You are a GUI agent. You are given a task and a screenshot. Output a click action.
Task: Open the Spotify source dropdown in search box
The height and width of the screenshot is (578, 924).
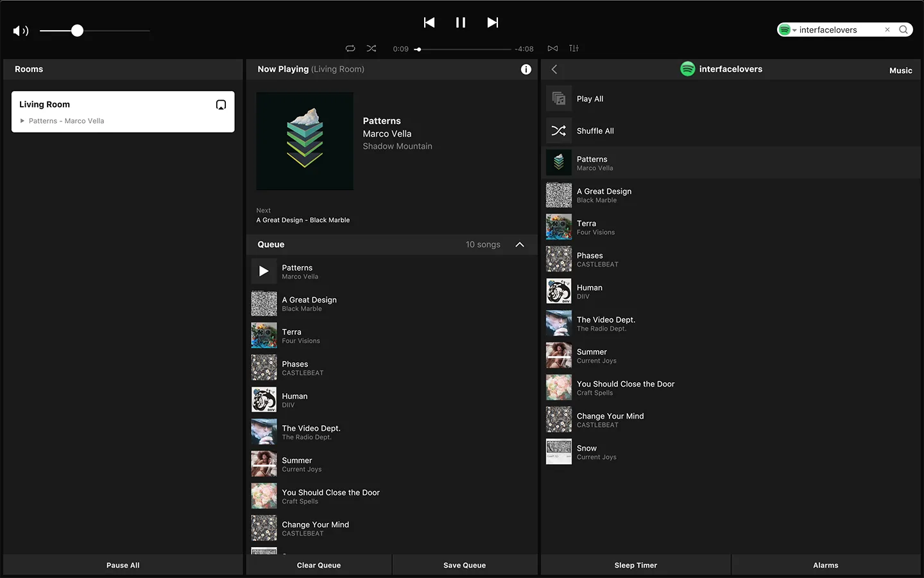click(787, 30)
